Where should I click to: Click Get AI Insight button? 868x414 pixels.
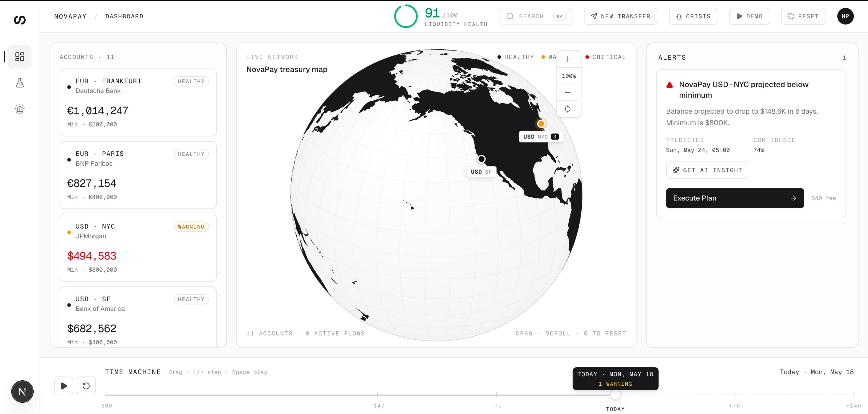707,170
